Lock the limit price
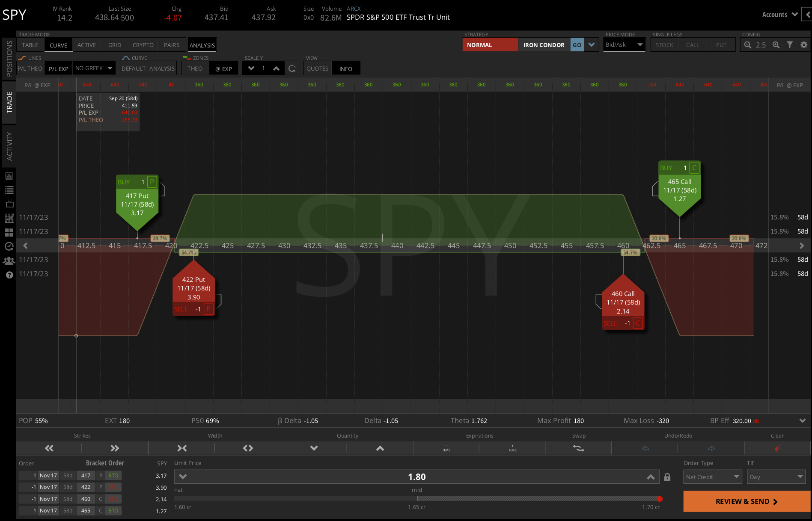Viewport: 812px width, 521px height. (x=667, y=477)
